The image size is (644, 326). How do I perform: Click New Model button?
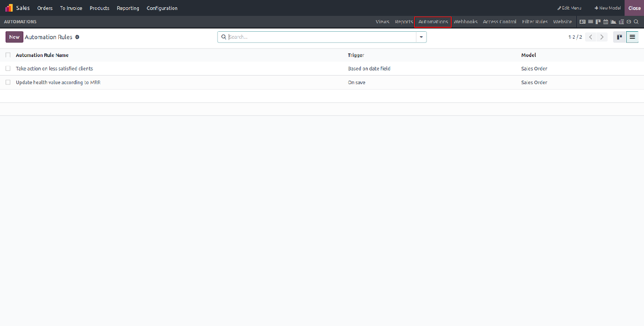click(607, 8)
